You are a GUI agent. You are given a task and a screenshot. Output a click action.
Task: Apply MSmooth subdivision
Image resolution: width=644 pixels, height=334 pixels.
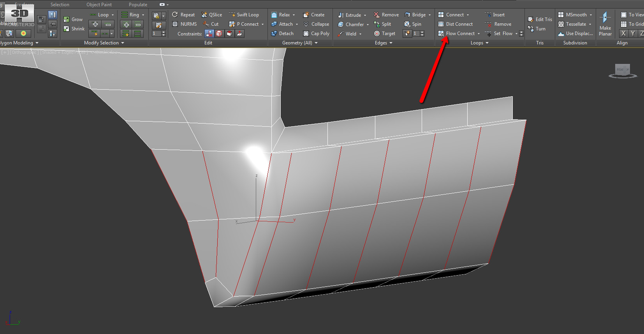[x=572, y=15]
